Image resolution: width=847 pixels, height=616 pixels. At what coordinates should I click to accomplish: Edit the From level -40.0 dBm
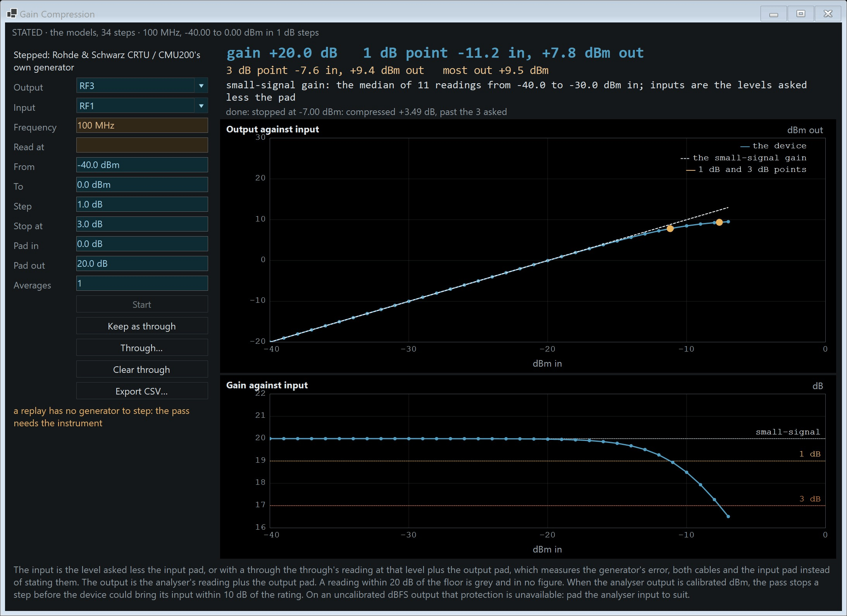[x=142, y=165]
